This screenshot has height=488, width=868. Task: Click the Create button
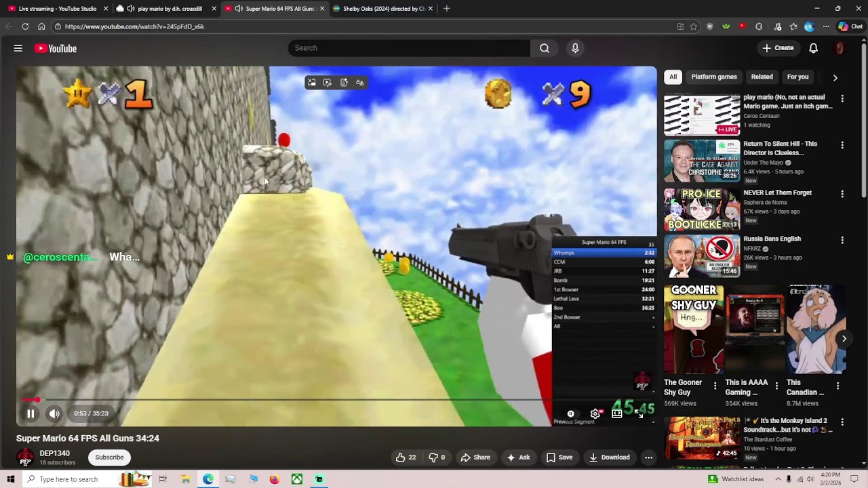pyautogui.click(x=777, y=48)
